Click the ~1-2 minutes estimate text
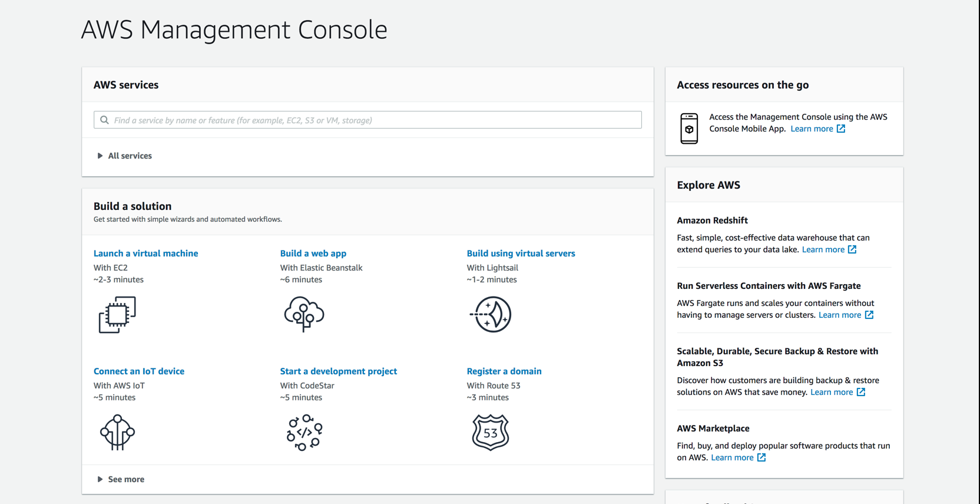The width and height of the screenshot is (980, 504). point(492,279)
